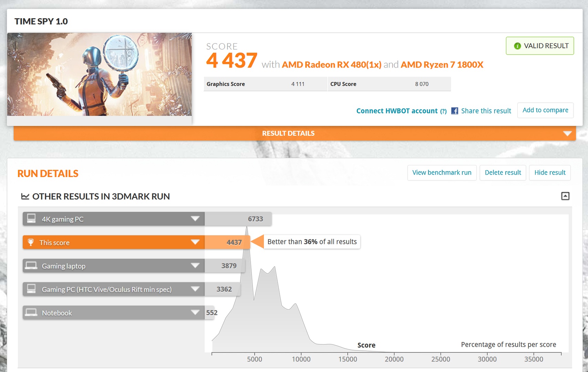Open the AMD Radeon RX 480(1x) link
This screenshot has height=372, width=588.
pos(331,65)
